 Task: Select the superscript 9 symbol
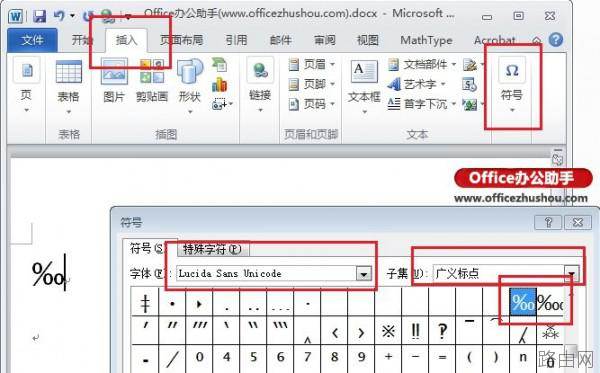[x=361, y=358]
